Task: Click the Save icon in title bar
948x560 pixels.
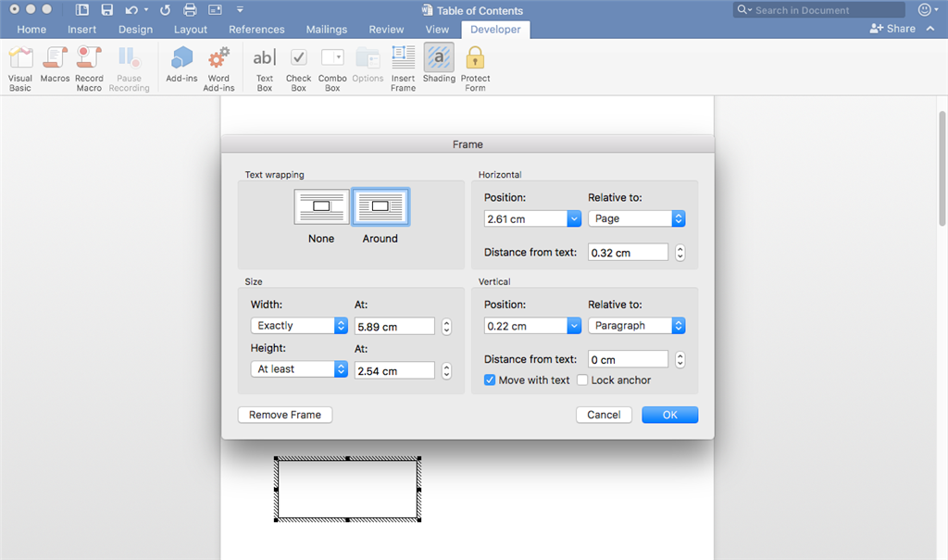Action: coord(107,9)
